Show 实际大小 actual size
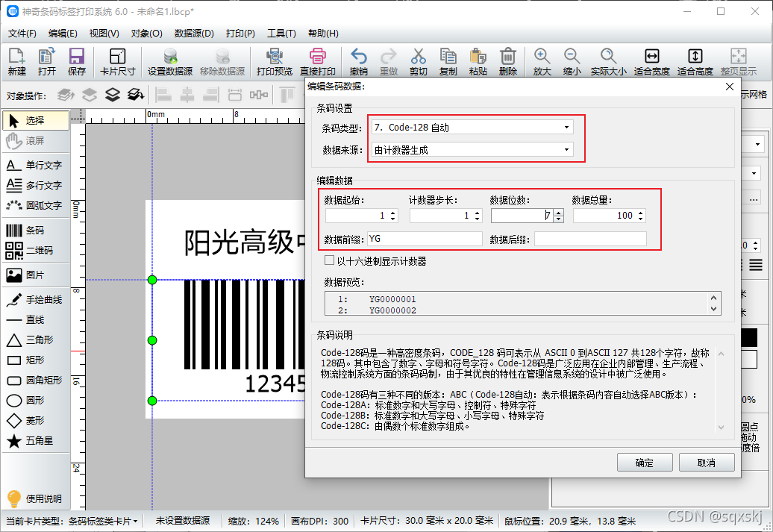This screenshot has height=532, width=773. (x=608, y=62)
